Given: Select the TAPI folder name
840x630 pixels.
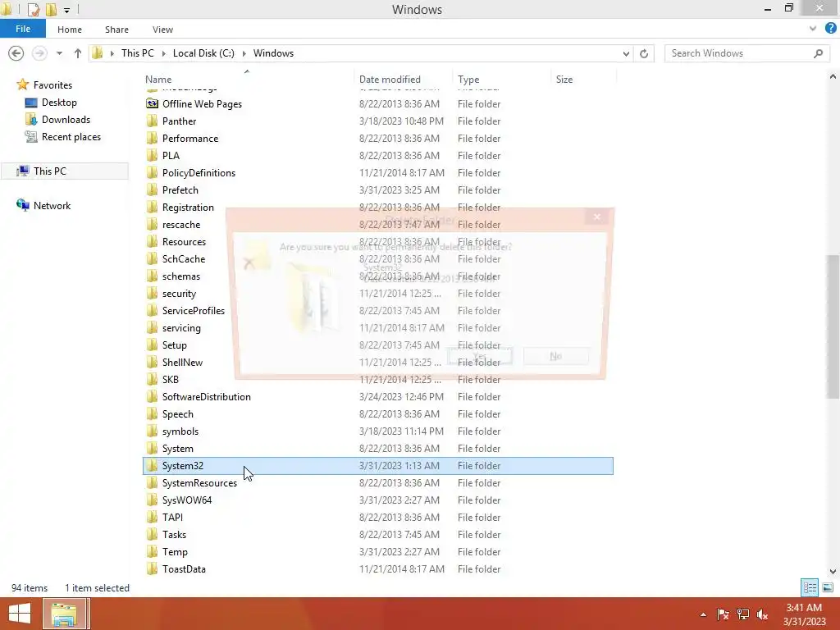Looking at the screenshot, I should 172,517.
